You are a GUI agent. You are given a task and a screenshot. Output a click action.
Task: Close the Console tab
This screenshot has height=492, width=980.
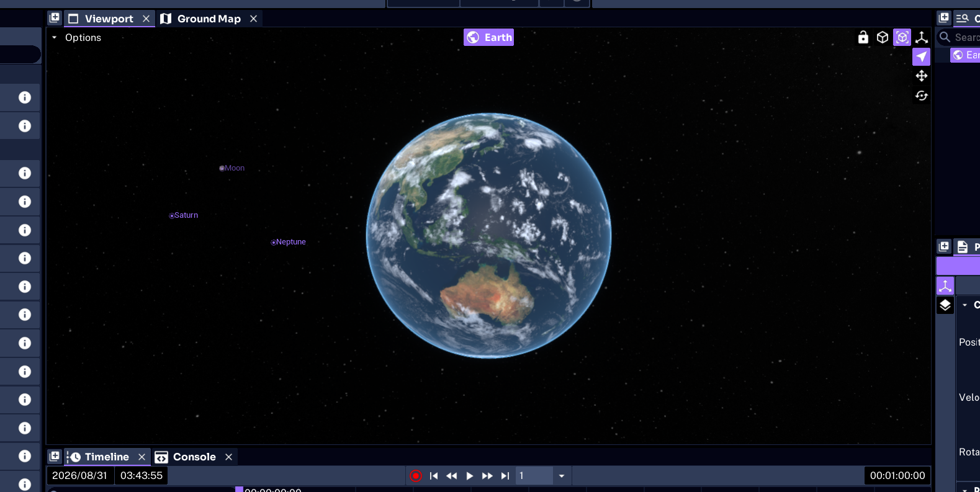[x=228, y=457]
